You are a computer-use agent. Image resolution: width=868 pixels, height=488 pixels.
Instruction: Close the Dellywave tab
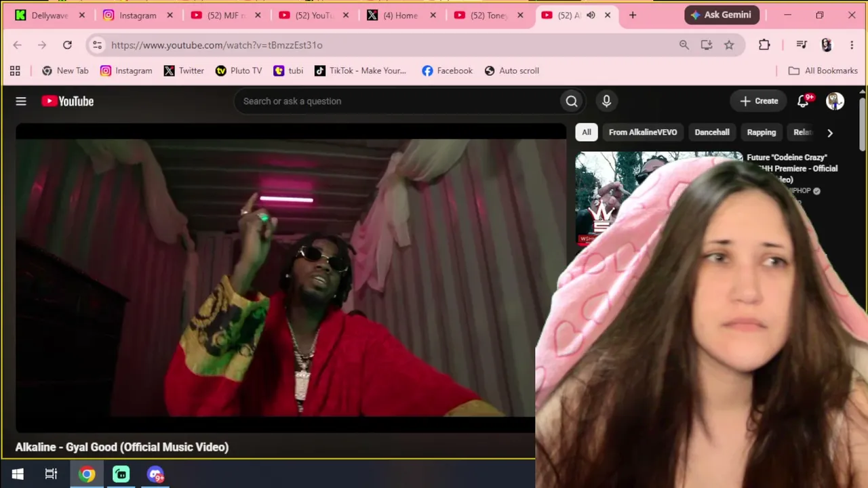[x=82, y=15]
